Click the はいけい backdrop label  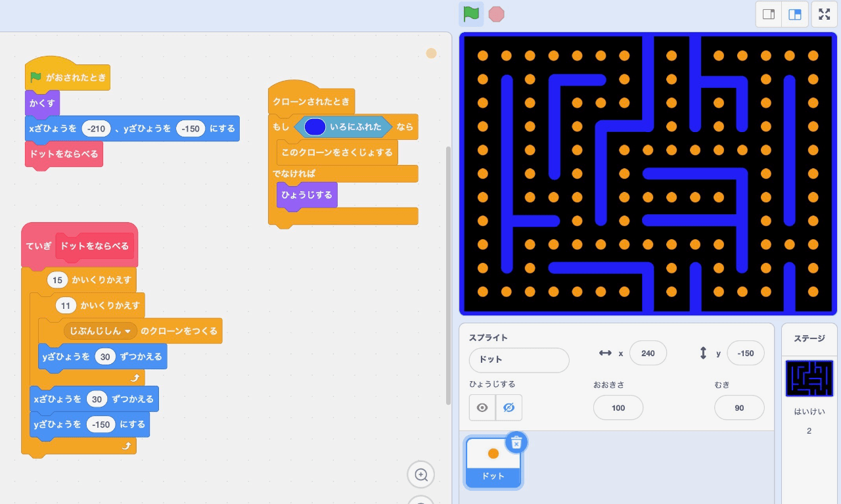(x=809, y=411)
